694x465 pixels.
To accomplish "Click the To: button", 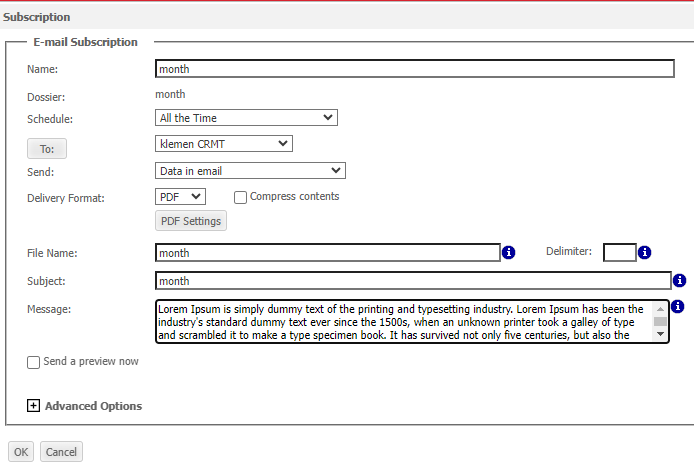I will point(47,149).
